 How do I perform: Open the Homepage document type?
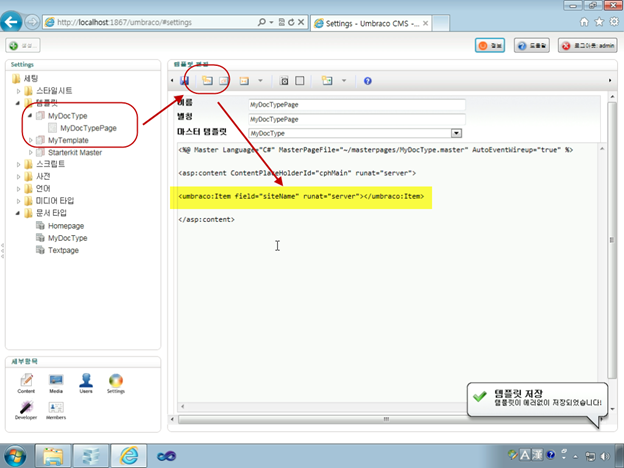pyautogui.click(x=66, y=226)
